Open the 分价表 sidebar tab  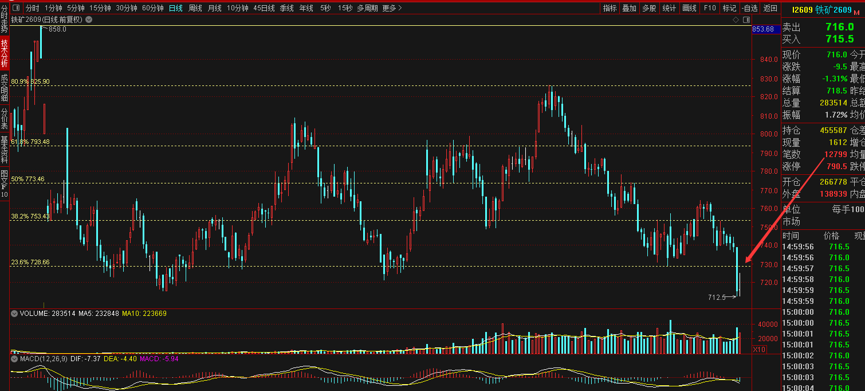(4, 119)
